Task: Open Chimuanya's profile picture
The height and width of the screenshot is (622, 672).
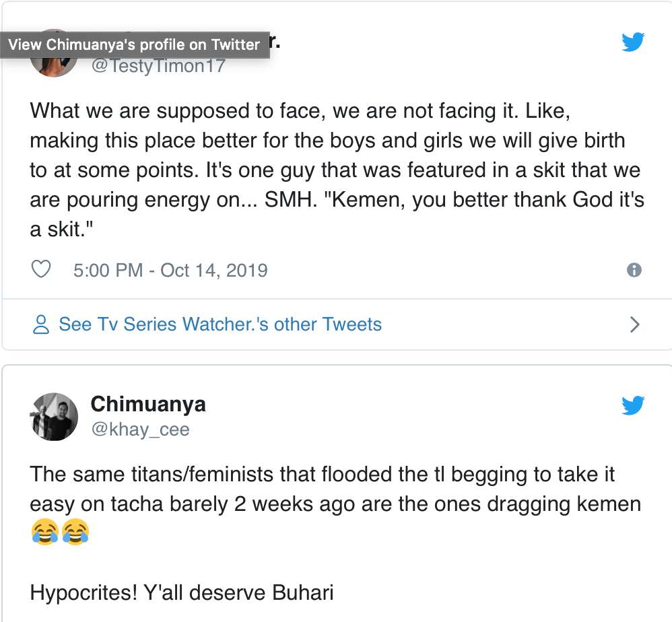Action: tap(55, 417)
